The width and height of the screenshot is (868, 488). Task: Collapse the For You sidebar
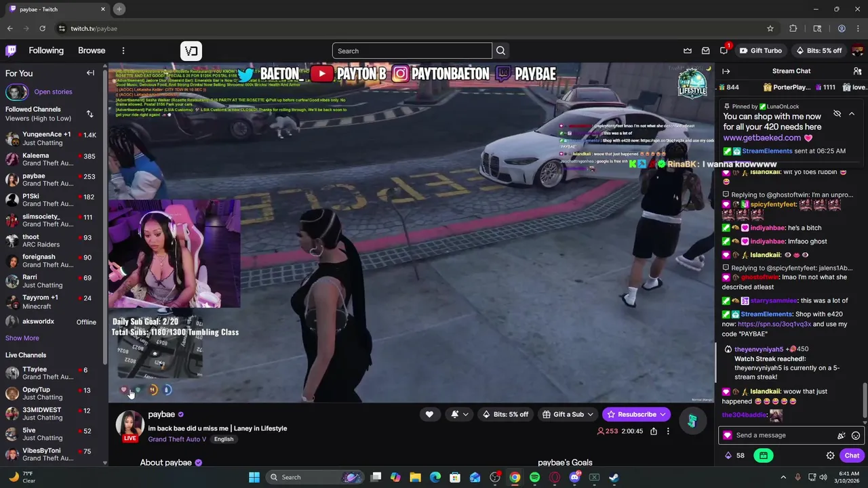(90, 73)
